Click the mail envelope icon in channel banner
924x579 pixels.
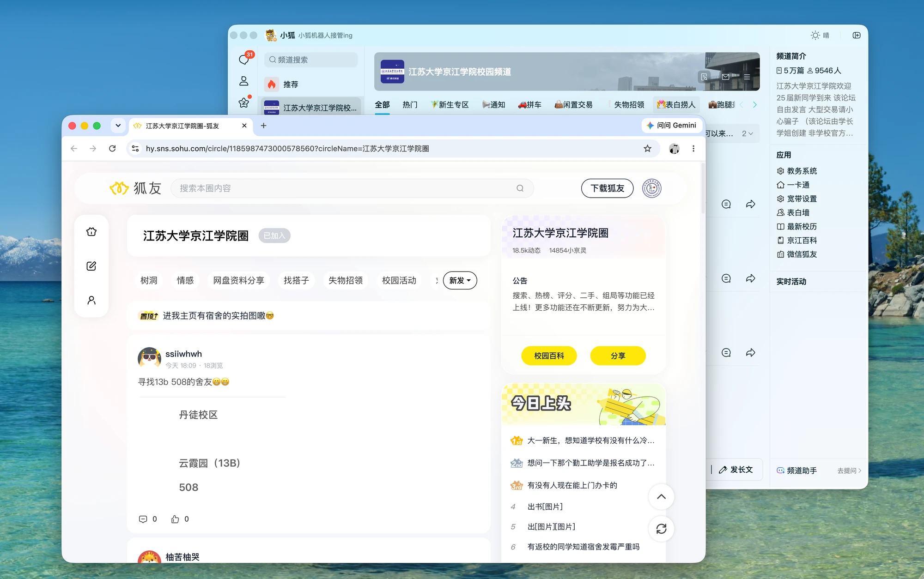(x=726, y=77)
